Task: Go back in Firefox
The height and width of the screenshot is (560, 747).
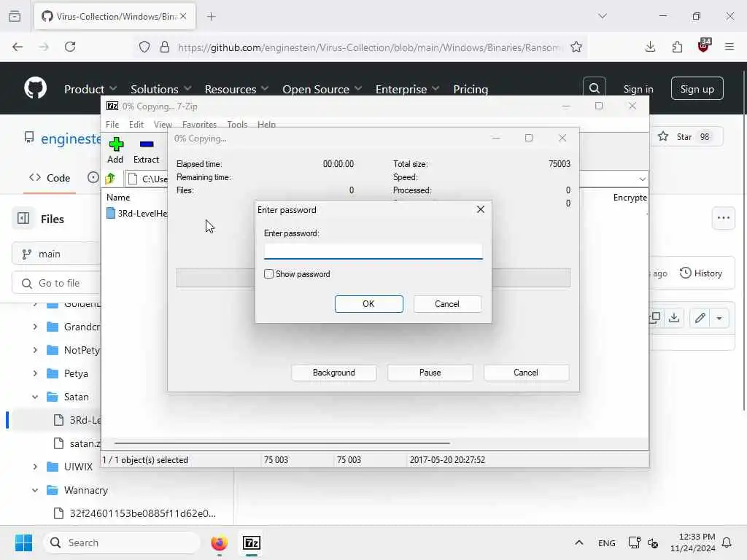Action: click(18, 47)
